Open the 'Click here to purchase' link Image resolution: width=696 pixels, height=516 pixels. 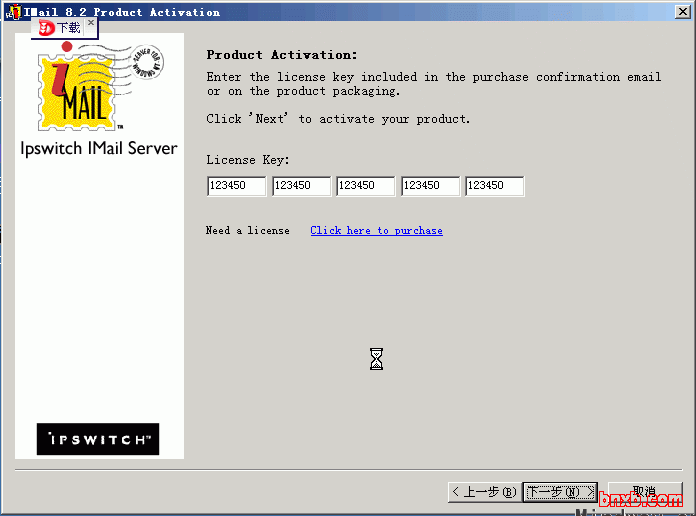(x=376, y=231)
